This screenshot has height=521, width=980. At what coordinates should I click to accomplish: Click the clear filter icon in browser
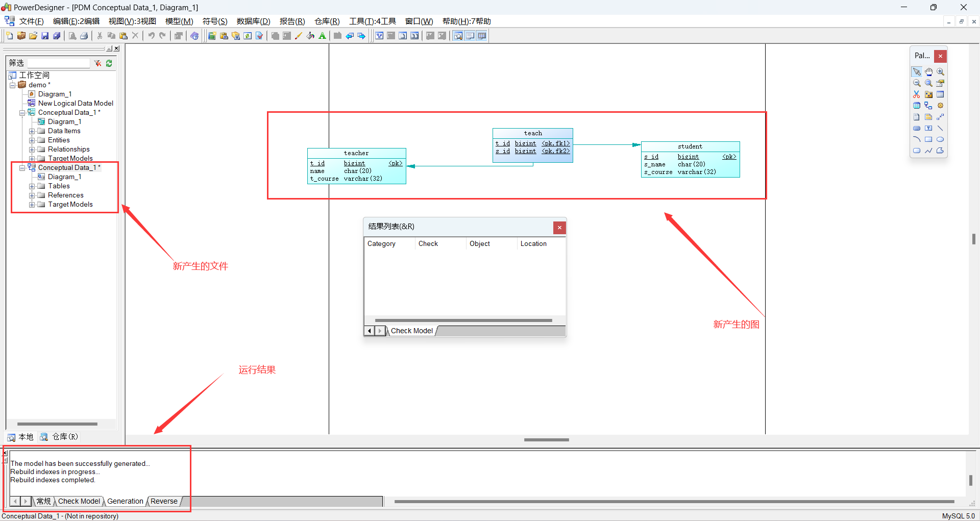[x=97, y=63]
